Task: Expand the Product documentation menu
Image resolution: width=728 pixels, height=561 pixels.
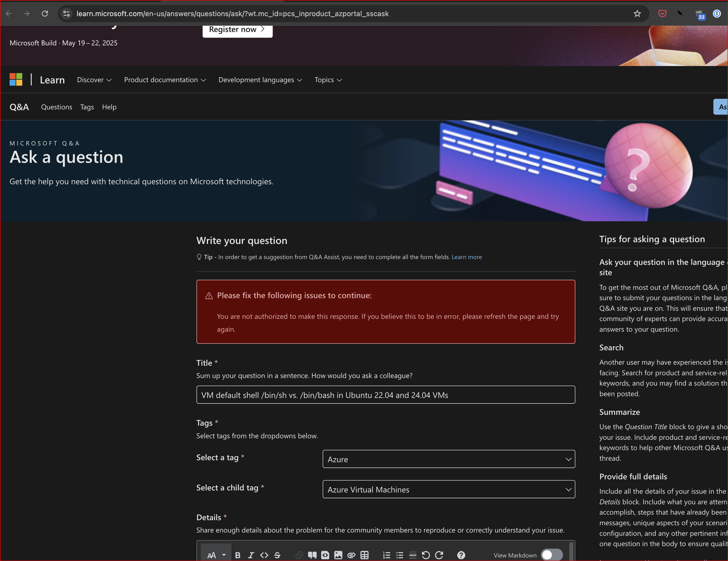Action: pos(165,80)
